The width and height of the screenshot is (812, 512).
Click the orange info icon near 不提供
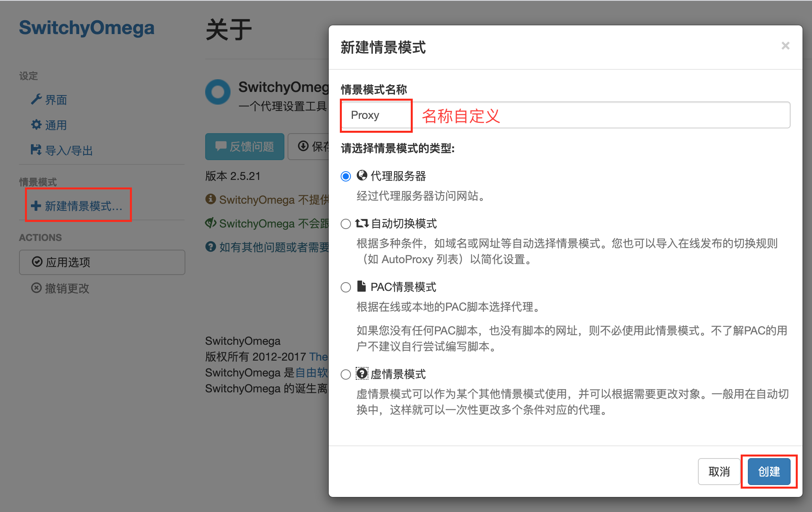[x=210, y=199]
